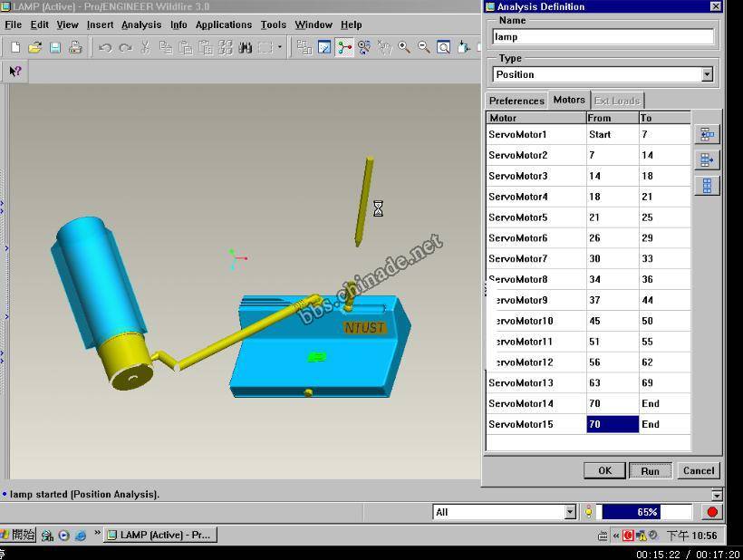The width and height of the screenshot is (743, 560).
Task: Open the Find tool with binoculars icon
Action: [x=245, y=47]
